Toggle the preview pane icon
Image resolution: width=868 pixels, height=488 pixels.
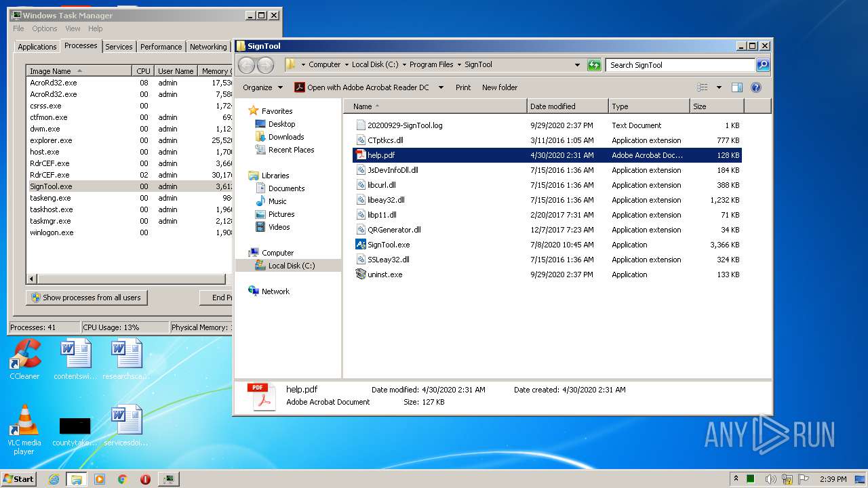pyautogui.click(x=737, y=87)
